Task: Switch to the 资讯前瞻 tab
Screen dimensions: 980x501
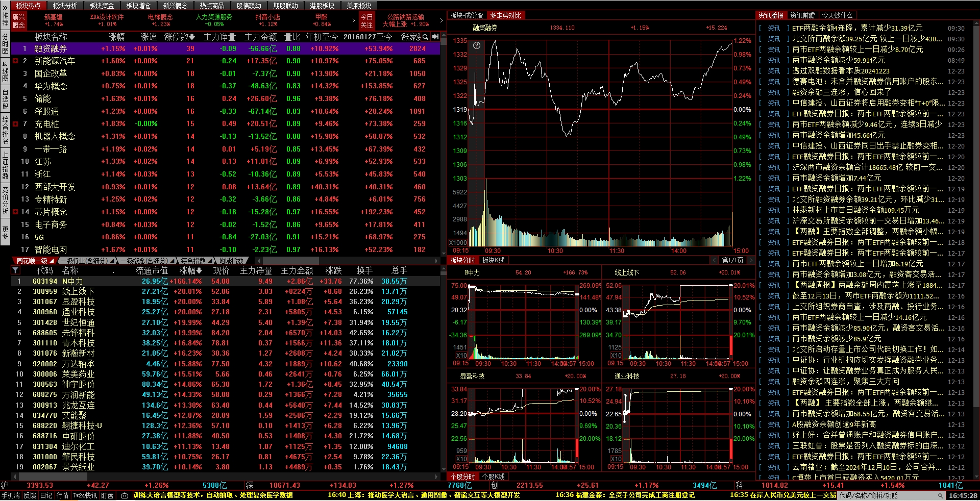Action: click(802, 16)
